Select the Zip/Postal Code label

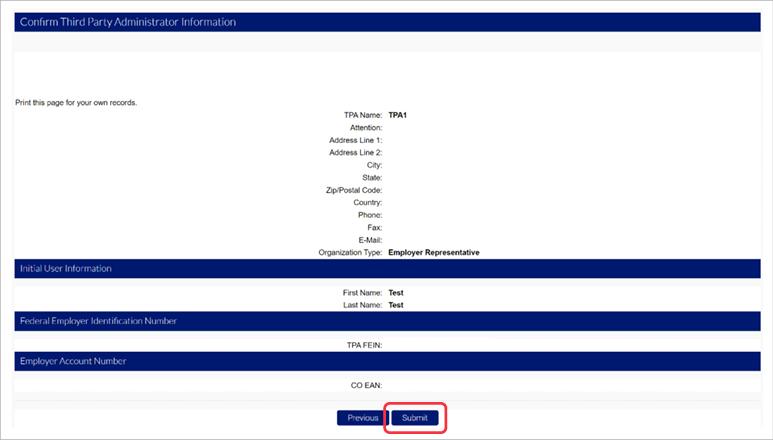[350, 190]
